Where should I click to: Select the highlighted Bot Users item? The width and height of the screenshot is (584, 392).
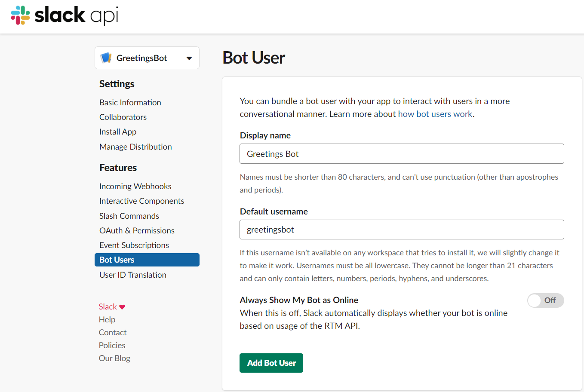tap(147, 260)
